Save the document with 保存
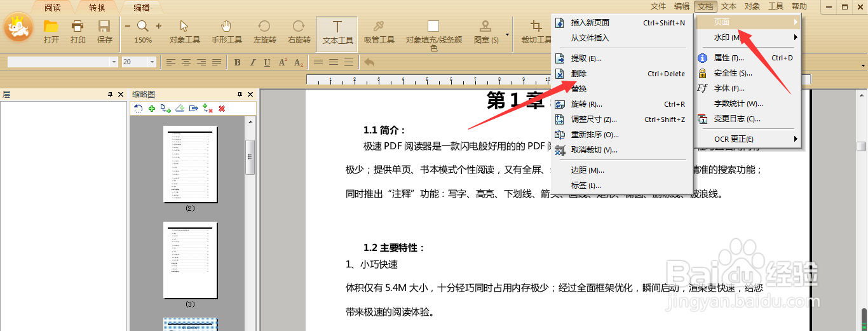 tap(105, 31)
